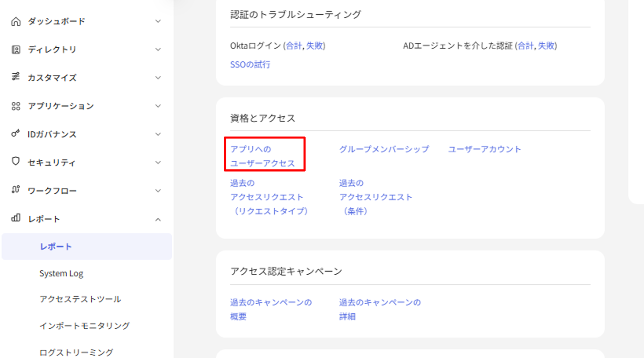
Task: Click the Workflow icon in sidebar
Action: (x=15, y=190)
